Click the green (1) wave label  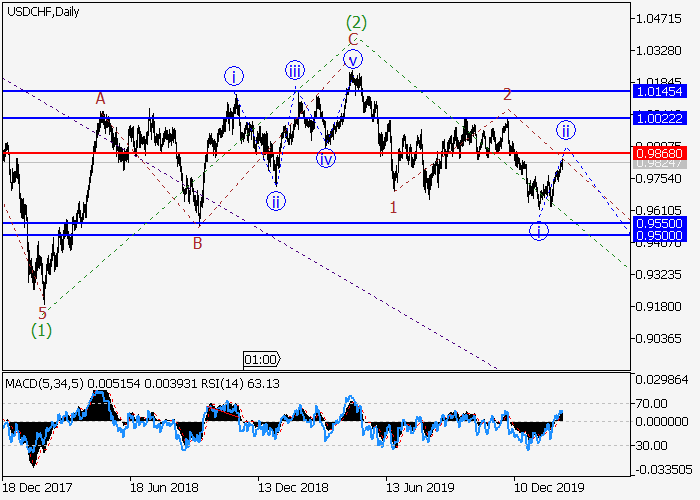[41, 328]
